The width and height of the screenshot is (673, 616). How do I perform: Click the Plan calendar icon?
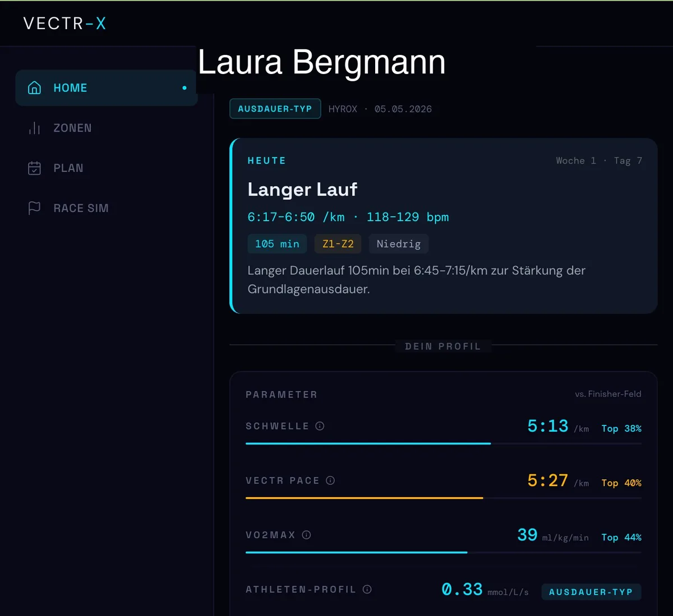[x=34, y=168]
